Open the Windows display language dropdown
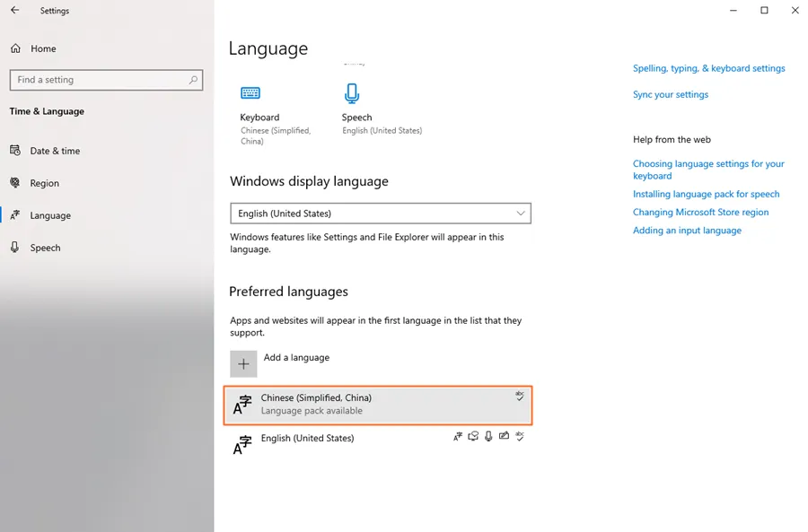 (380, 214)
